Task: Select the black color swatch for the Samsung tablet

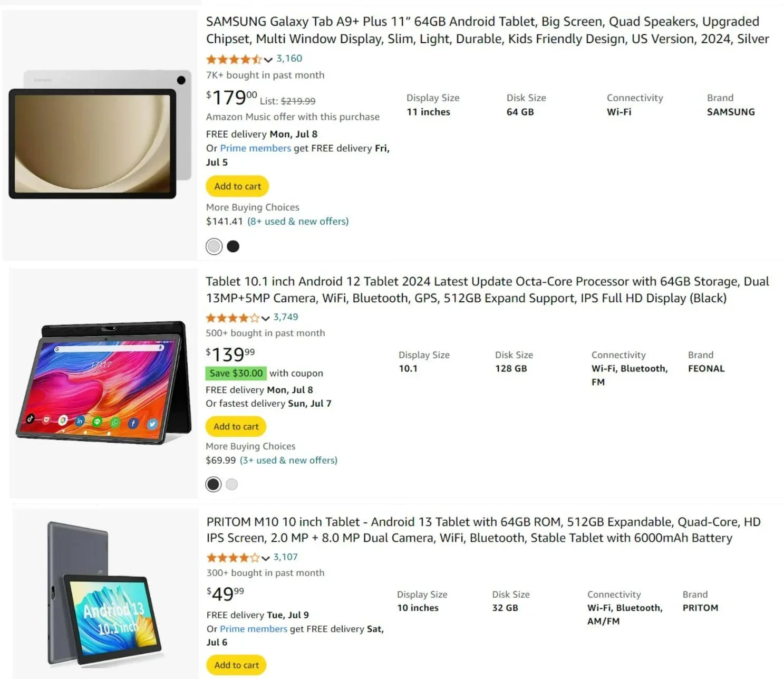Action: point(233,246)
